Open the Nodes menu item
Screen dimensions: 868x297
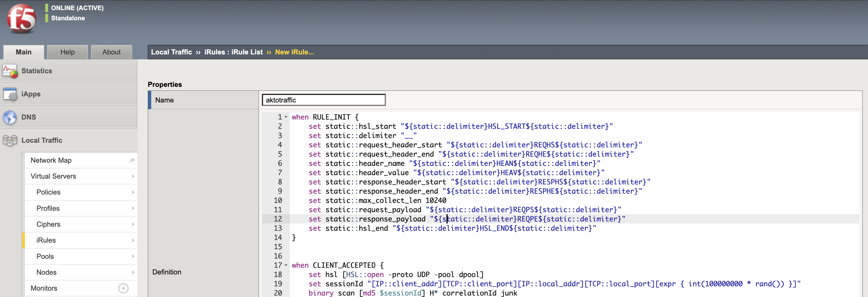click(46, 272)
